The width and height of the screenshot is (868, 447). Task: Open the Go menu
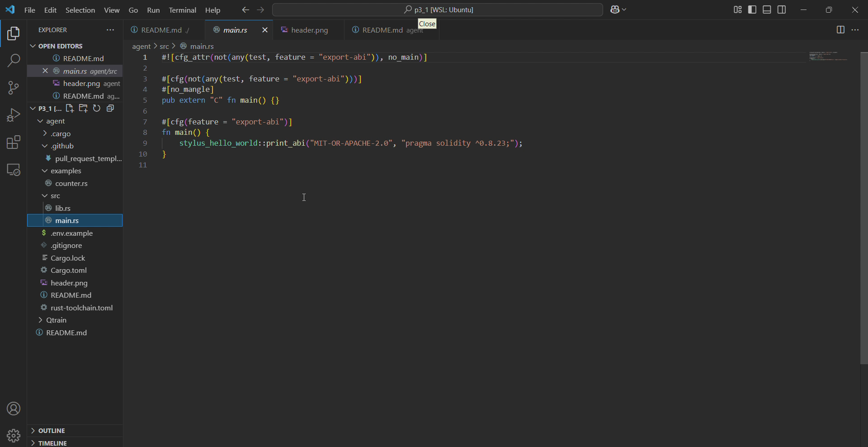pyautogui.click(x=133, y=10)
